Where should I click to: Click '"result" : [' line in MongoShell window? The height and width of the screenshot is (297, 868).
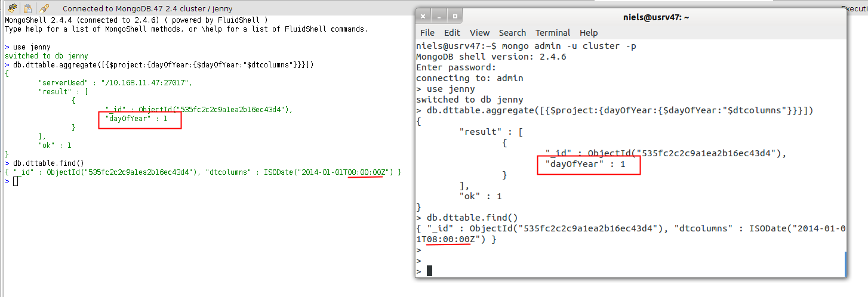coord(63,91)
